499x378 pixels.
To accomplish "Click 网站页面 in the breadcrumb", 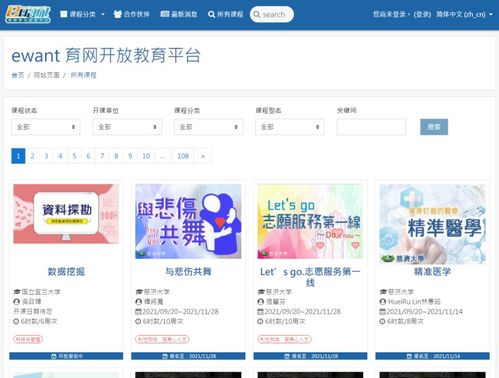I will 46,75.
